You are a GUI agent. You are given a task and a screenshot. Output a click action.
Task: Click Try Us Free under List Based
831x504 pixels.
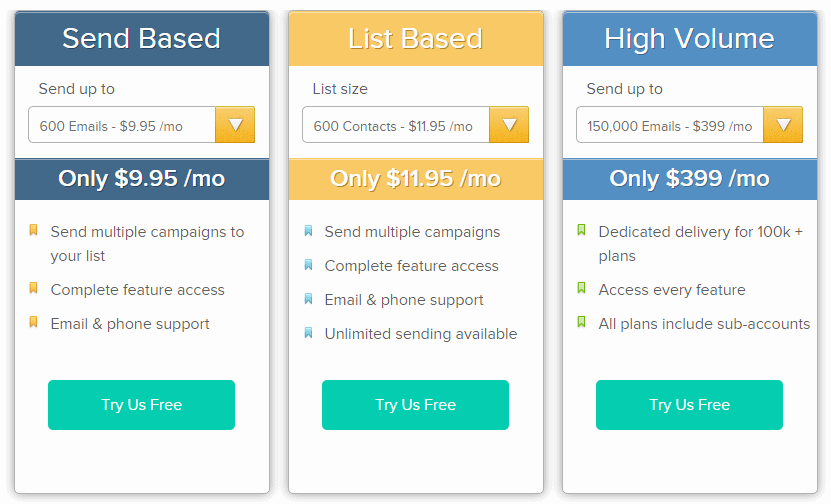pos(416,405)
